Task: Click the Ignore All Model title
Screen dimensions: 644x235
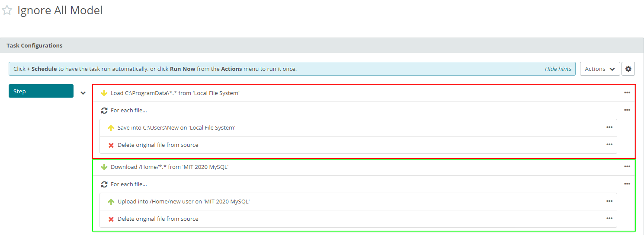Action: (x=60, y=10)
